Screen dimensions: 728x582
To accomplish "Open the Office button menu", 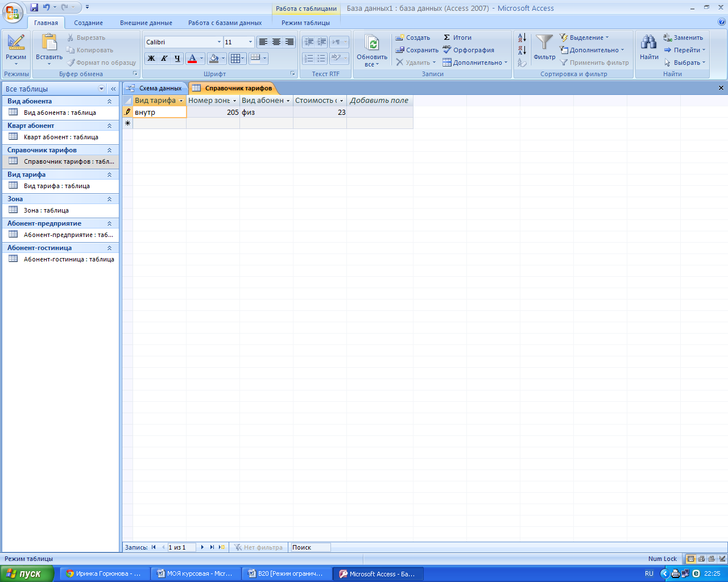I will tap(13, 13).
